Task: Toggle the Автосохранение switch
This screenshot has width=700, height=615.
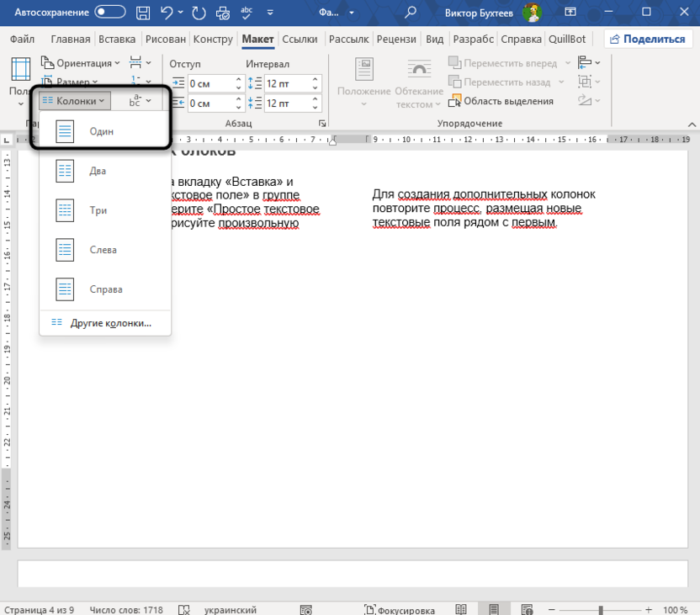Action: click(110, 13)
